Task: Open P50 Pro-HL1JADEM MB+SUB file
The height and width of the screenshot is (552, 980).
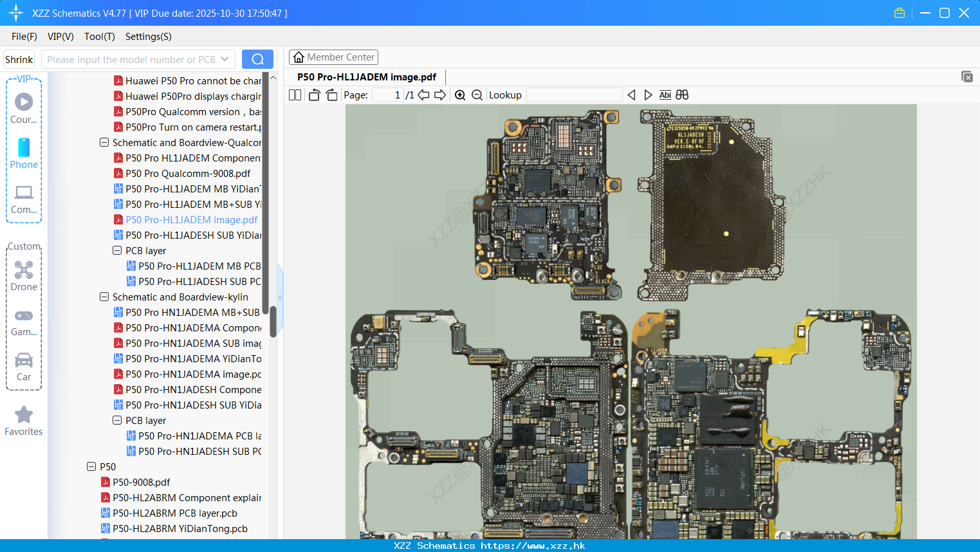Action: tap(188, 204)
